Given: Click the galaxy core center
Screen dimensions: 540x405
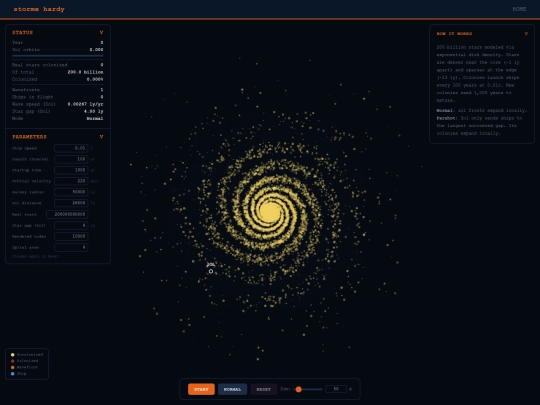Looking at the screenshot, I should [x=270, y=211].
